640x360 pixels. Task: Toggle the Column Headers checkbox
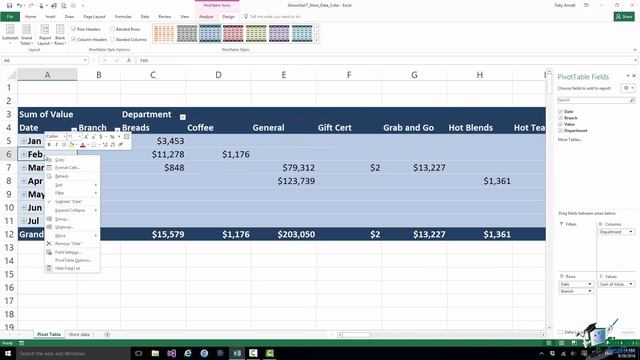coord(74,40)
